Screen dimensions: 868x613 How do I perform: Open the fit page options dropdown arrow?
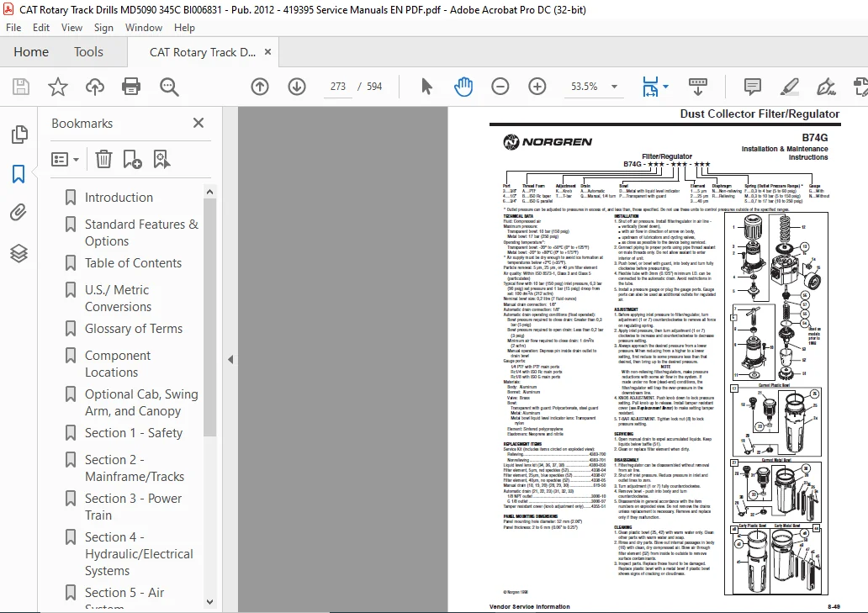click(665, 87)
